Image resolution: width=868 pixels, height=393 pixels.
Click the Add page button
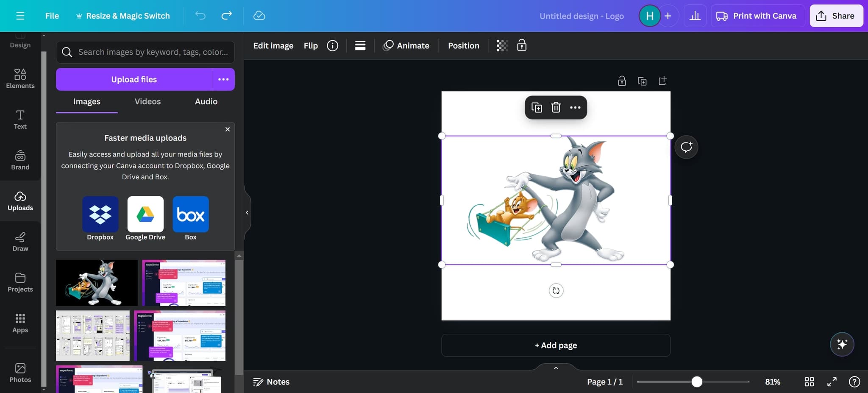click(x=556, y=345)
